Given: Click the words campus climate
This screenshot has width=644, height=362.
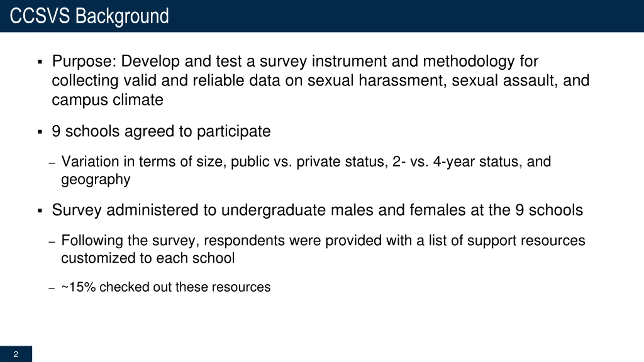Looking at the screenshot, I should (x=107, y=100).
